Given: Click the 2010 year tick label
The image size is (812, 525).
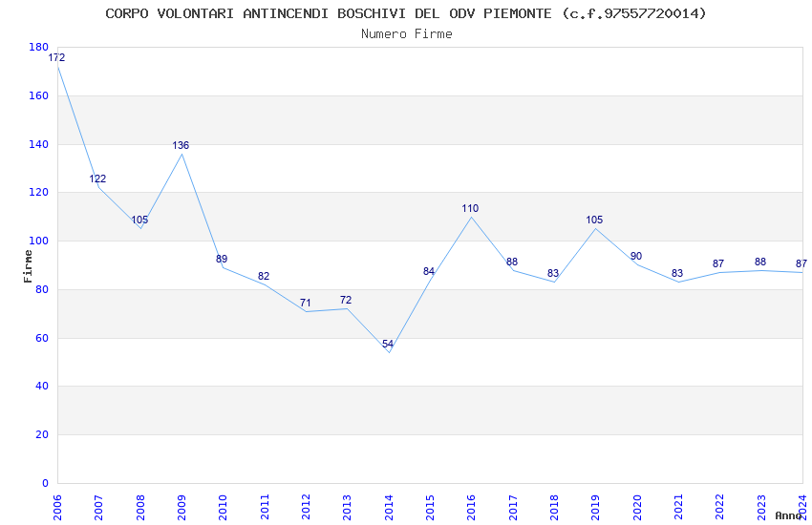Looking at the screenshot, I should (223, 508).
